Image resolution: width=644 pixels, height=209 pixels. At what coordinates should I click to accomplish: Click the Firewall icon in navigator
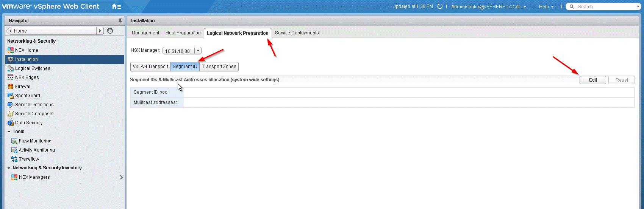coord(11,87)
